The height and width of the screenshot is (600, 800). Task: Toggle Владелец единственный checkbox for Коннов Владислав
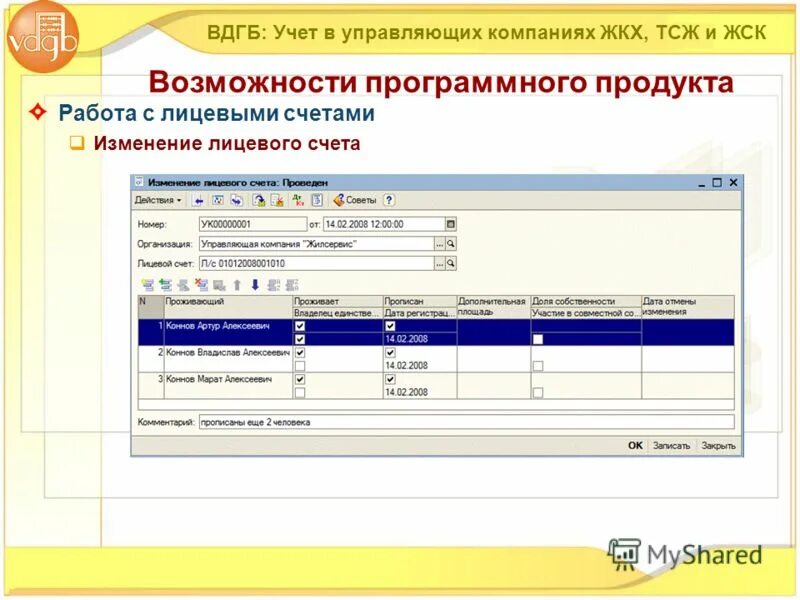[299, 365]
